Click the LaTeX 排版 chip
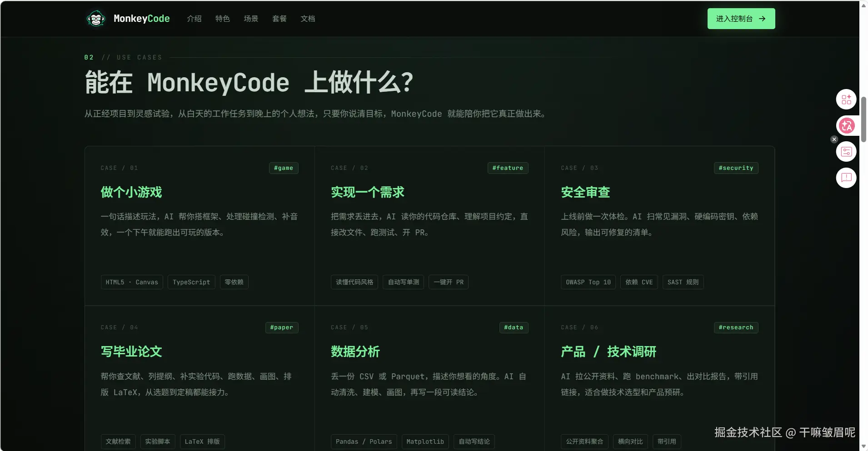 202,441
